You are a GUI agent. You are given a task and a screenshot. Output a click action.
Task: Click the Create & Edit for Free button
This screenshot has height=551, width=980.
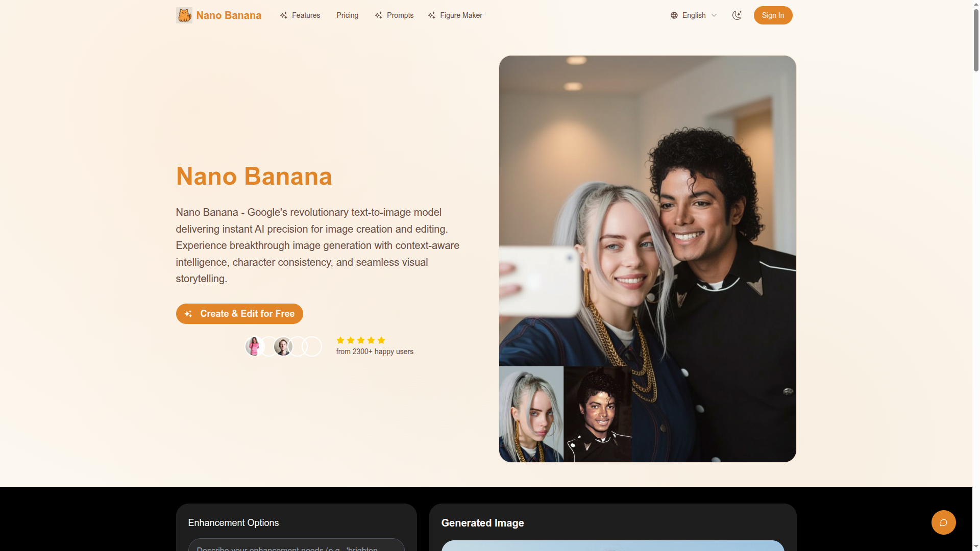[x=239, y=314]
